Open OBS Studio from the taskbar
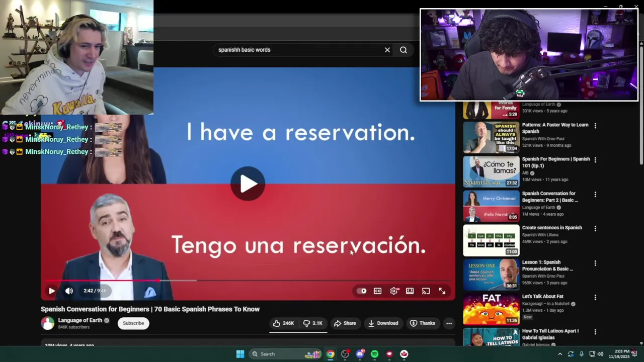This screenshot has height=362, width=644. point(345,354)
